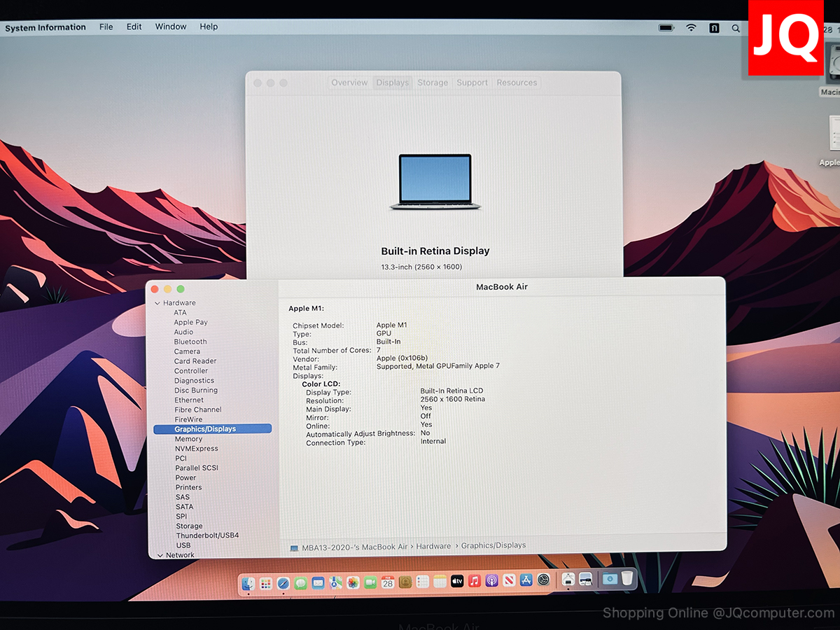The width and height of the screenshot is (840, 630).
Task: Open the Edit menu
Action: click(134, 27)
